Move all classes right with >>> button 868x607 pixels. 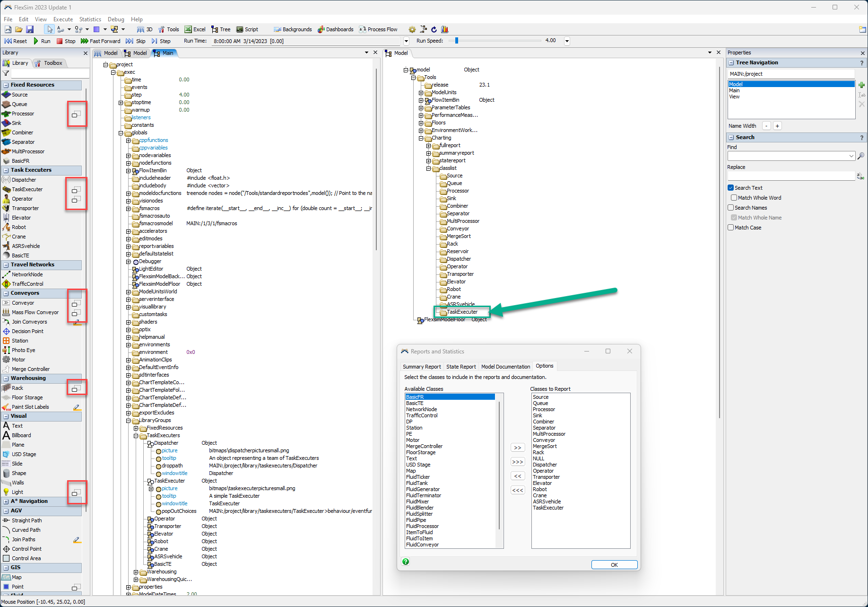(518, 462)
